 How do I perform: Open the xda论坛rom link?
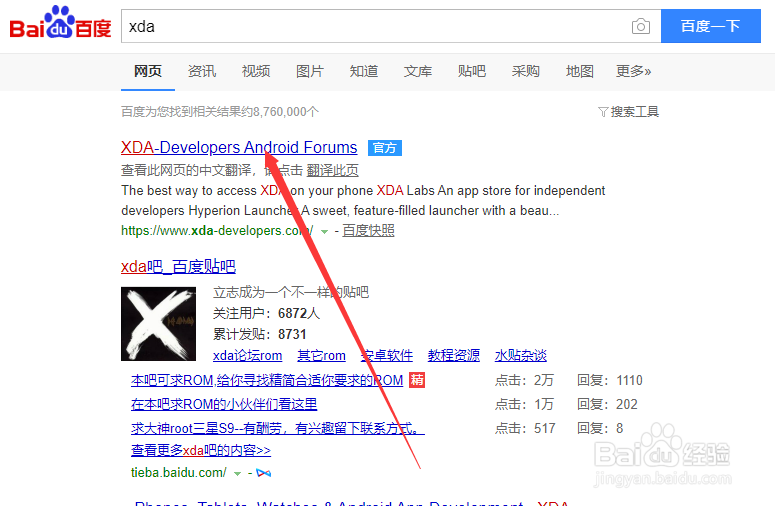click(x=248, y=355)
